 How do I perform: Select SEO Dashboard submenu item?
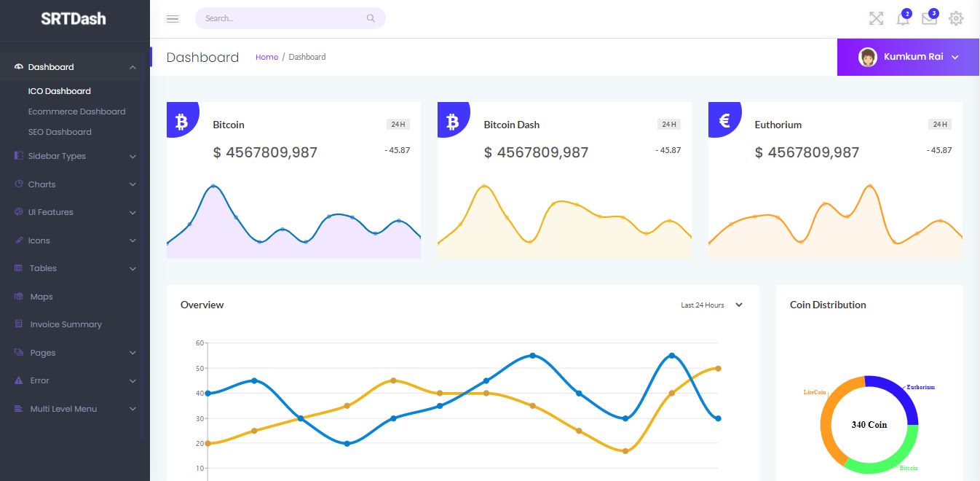60,132
